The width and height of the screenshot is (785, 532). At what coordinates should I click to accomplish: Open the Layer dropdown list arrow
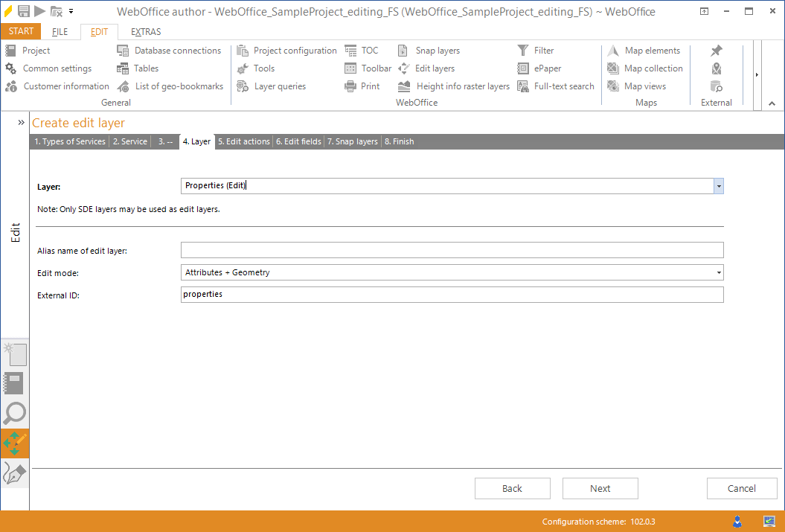[718, 186]
